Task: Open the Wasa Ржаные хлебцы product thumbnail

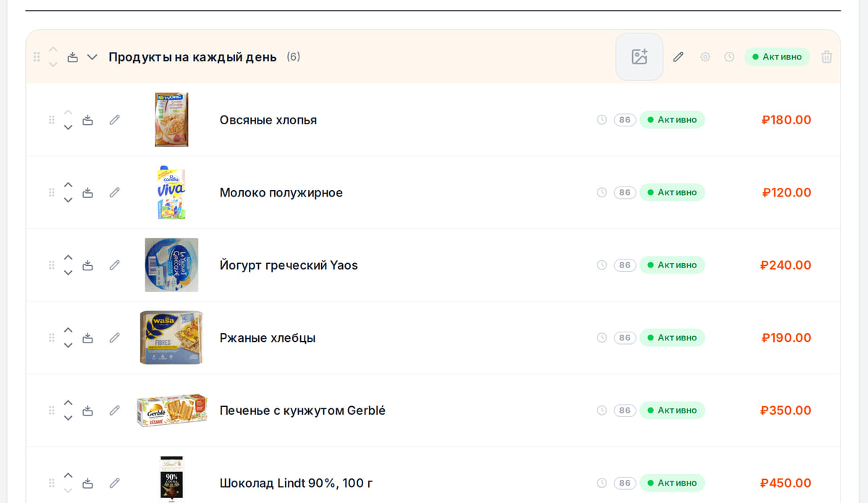Action: [171, 338]
